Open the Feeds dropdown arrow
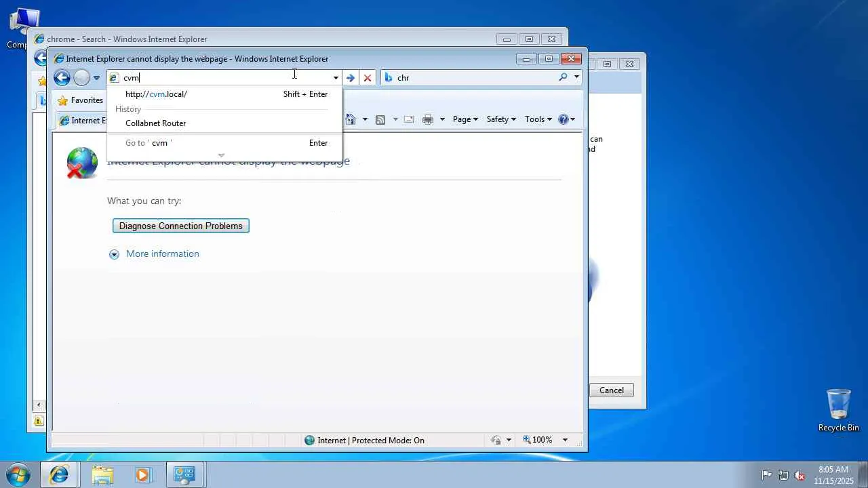868x488 pixels. pyautogui.click(x=395, y=119)
